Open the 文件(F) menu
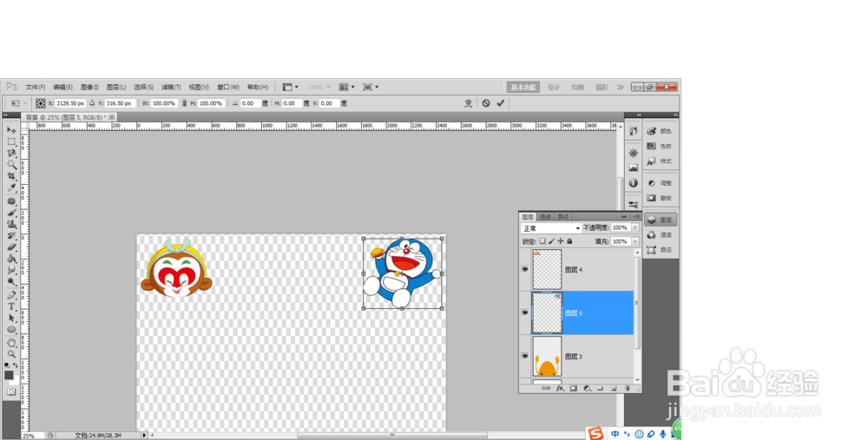The image size is (868, 440). 35,88
